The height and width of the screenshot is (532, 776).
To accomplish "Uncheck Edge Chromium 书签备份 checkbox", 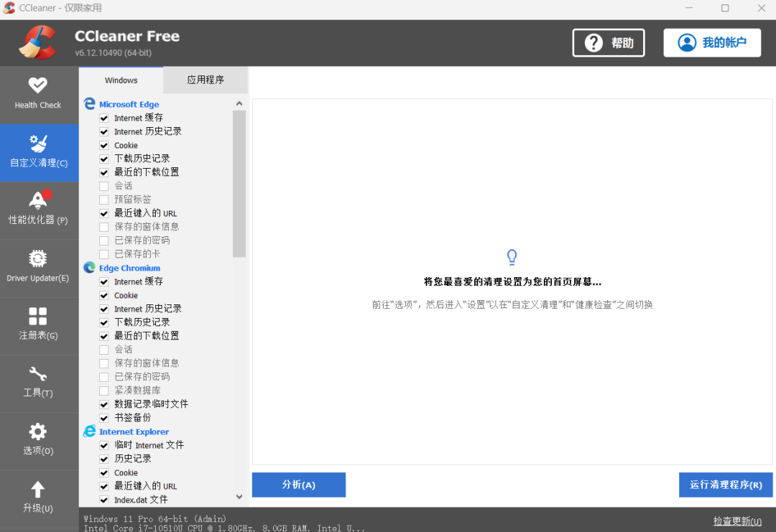I will pos(104,418).
